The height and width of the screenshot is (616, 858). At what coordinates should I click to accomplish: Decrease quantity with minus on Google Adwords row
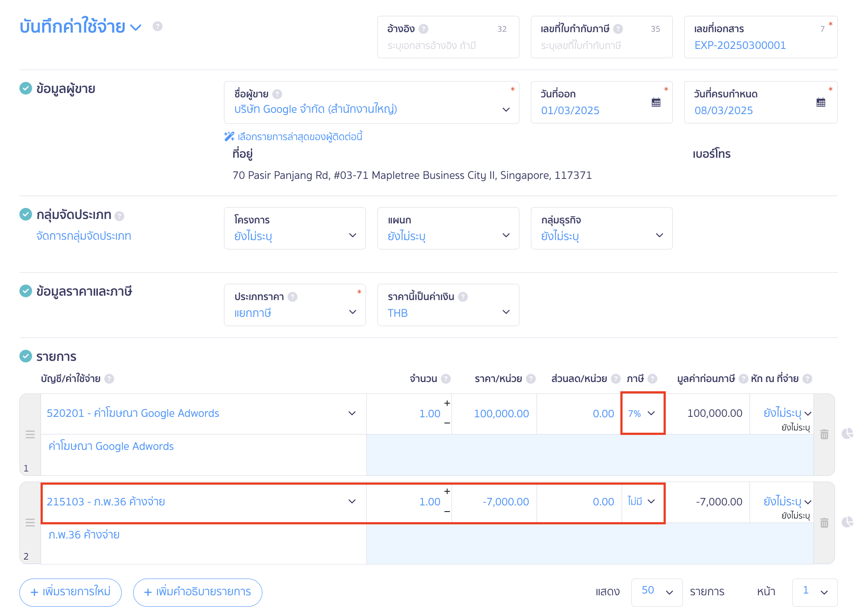[447, 423]
